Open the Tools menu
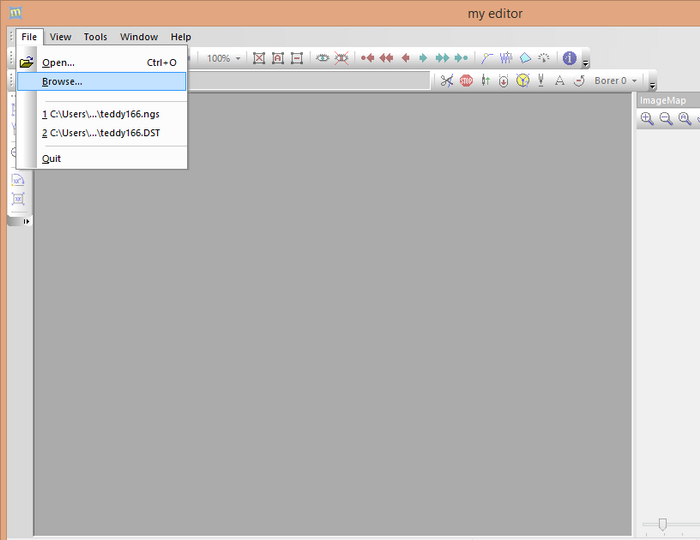The image size is (700, 540). coord(96,37)
